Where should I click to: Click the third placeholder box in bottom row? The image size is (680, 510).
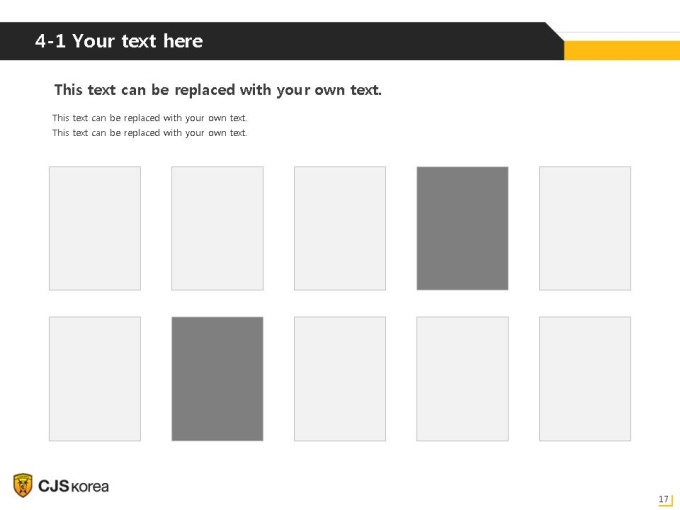click(x=340, y=379)
